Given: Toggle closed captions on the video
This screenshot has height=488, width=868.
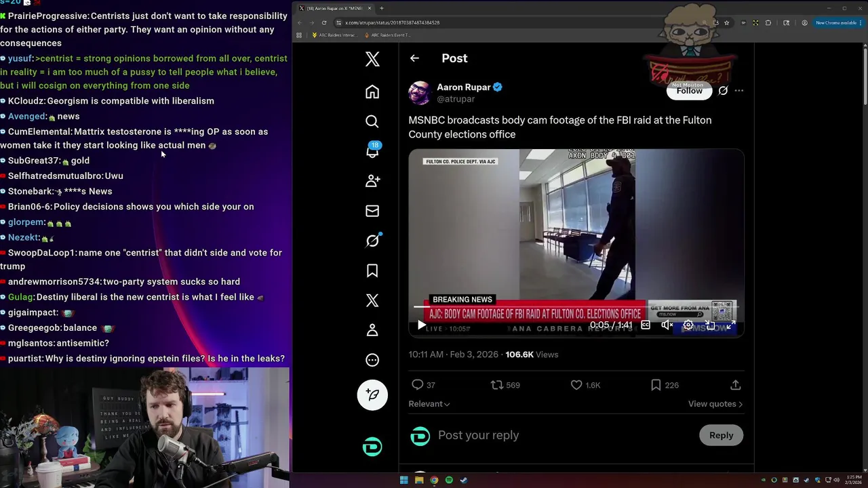Looking at the screenshot, I should point(646,325).
